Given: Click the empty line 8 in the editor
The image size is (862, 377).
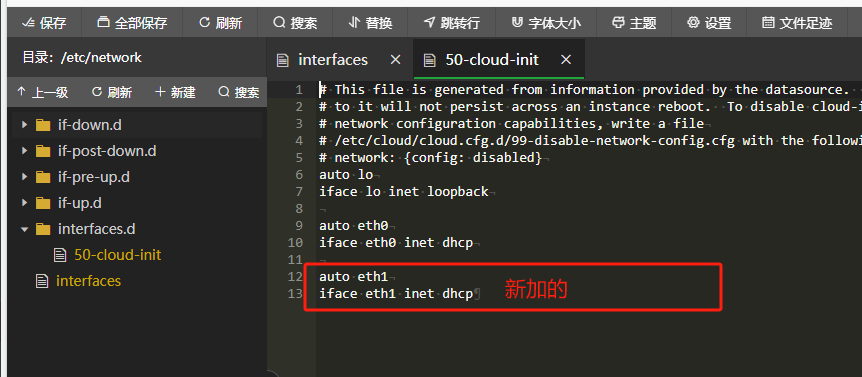Looking at the screenshot, I should point(589,209).
